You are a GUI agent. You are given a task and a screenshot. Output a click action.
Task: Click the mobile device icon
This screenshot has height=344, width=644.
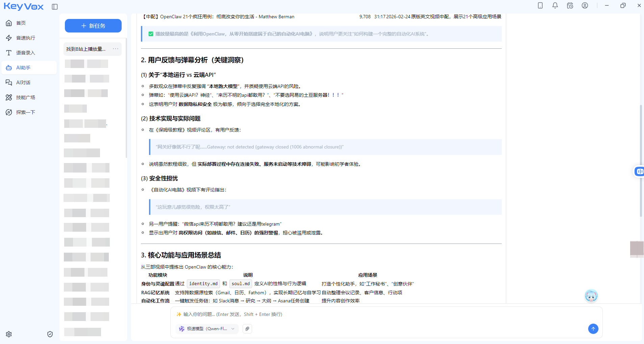tap(540, 5)
